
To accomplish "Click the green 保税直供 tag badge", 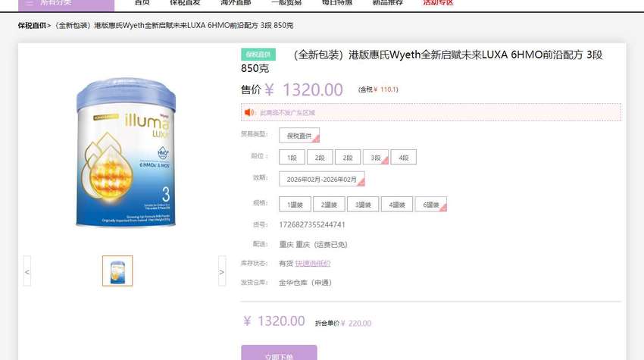I will coord(258,55).
